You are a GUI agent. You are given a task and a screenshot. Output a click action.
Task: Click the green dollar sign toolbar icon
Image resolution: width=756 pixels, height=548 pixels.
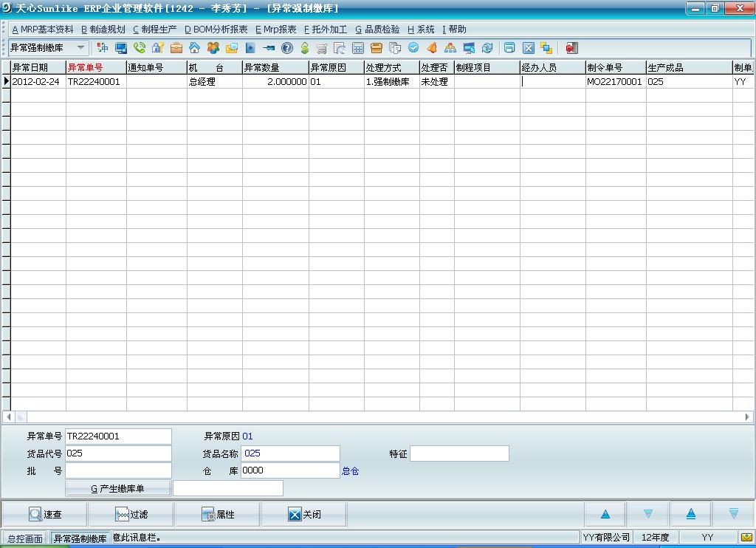tap(304, 48)
